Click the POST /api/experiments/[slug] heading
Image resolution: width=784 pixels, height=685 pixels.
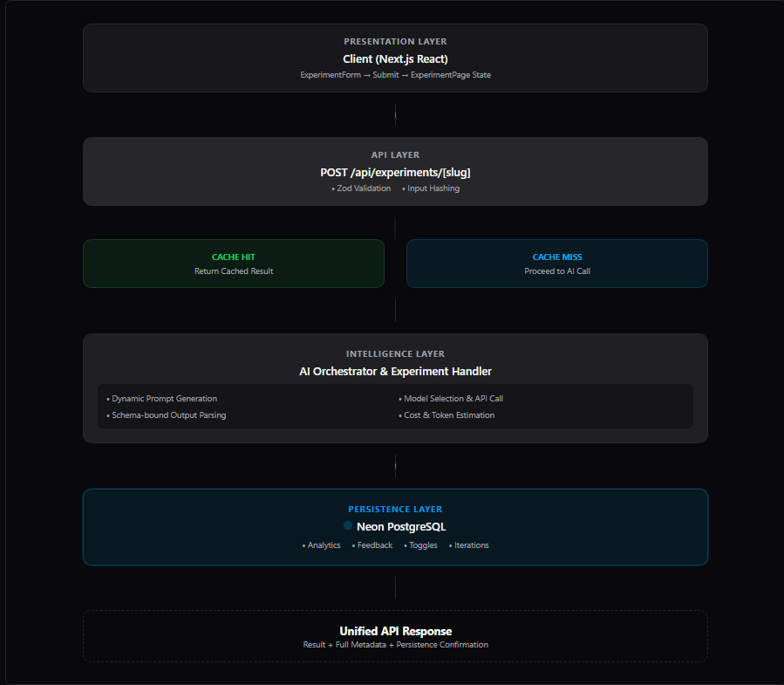(395, 172)
